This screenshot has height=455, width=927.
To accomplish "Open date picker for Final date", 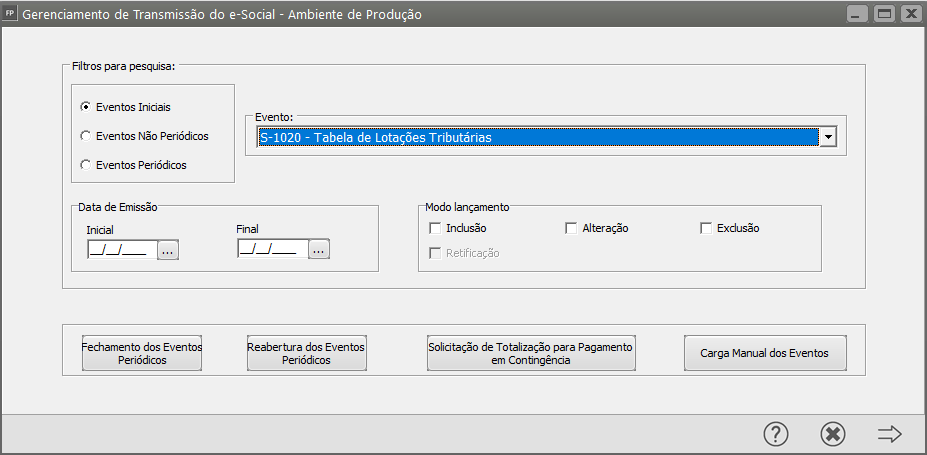I will pos(318,250).
